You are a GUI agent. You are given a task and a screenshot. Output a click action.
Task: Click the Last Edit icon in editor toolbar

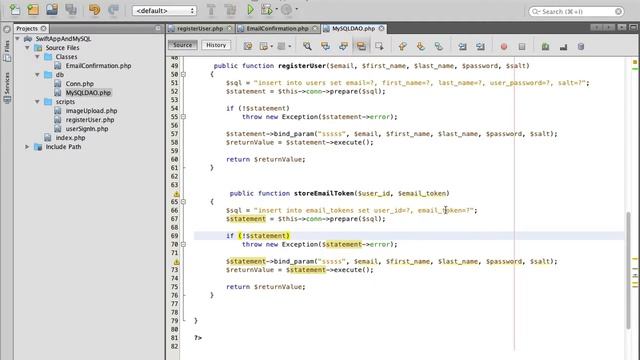click(248, 46)
